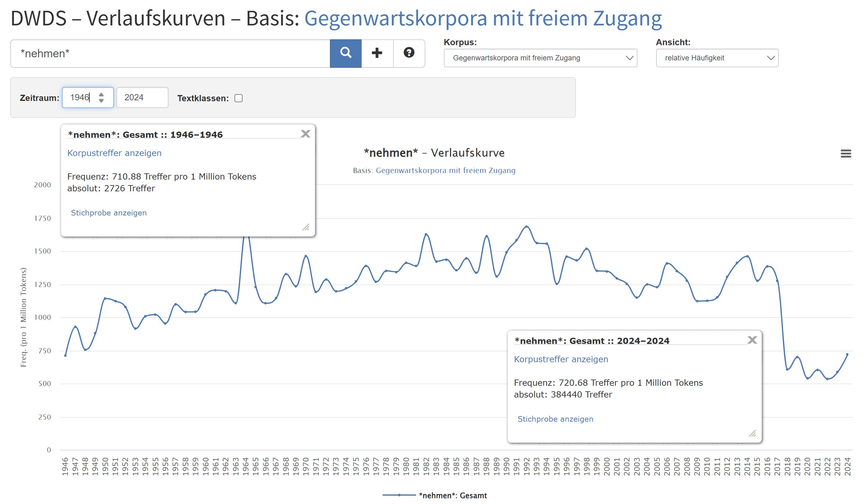Open heading link Gegenwartskorpora mit freiem Zugang
This screenshot has width=868, height=504.
(x=483, y=18)
